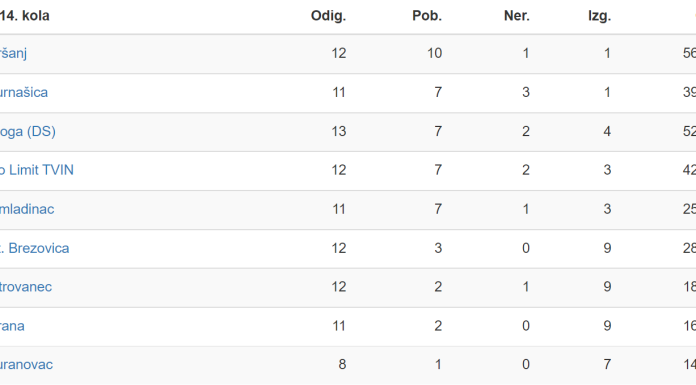Select the 13 played cell for oga (DS)

pos(339,131)
